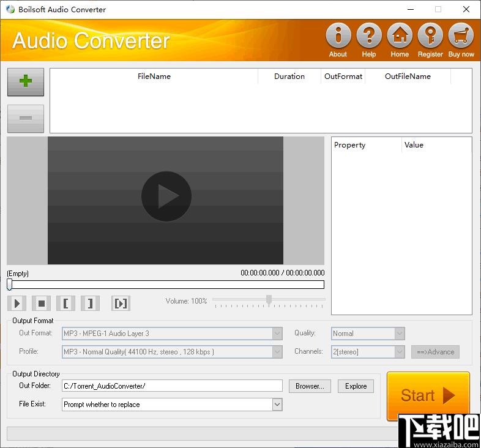
Task: Click the ==>Advance button
Action: coord(435,352)
